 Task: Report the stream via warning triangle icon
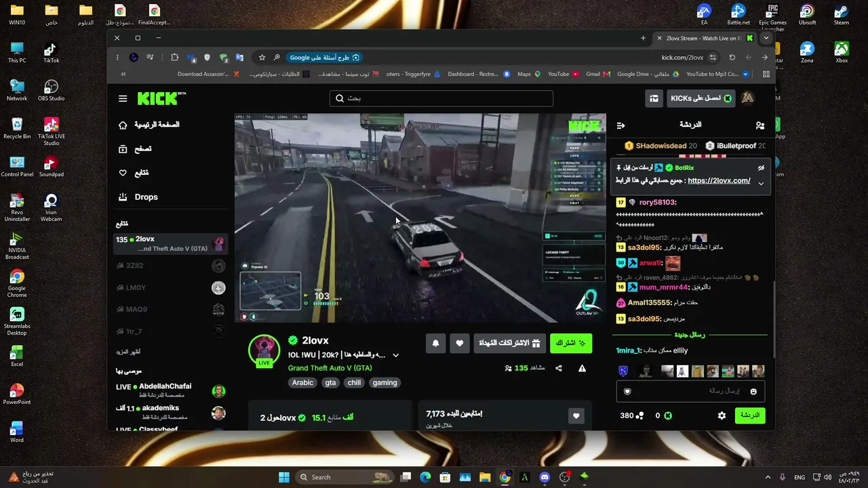point(582,369)
